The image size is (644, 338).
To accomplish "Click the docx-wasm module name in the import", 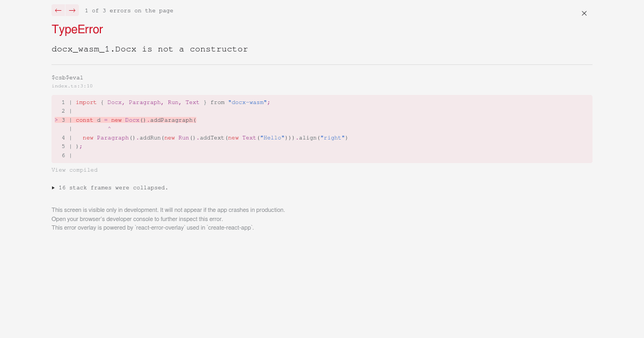I will pyautogui.click(x=248, y=102).
